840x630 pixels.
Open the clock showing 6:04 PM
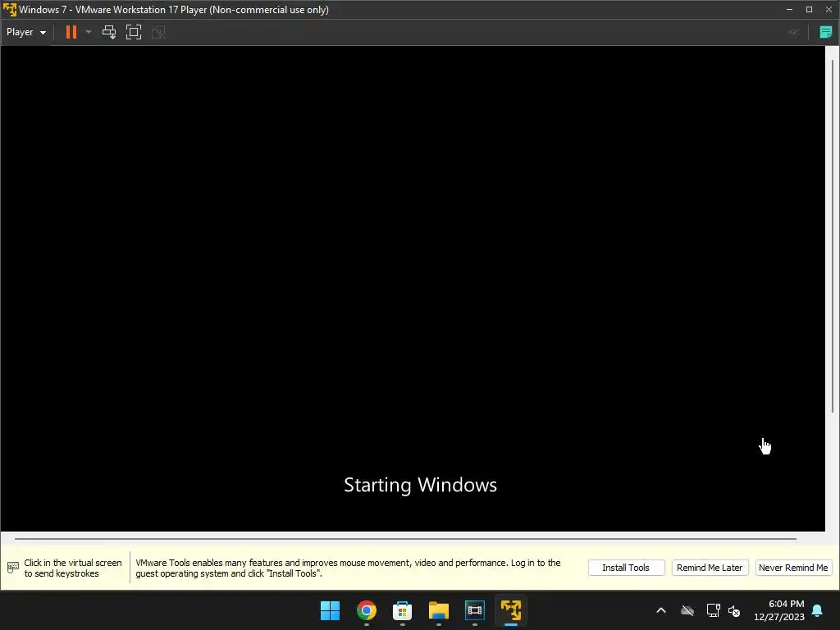[x=779, y=610]
